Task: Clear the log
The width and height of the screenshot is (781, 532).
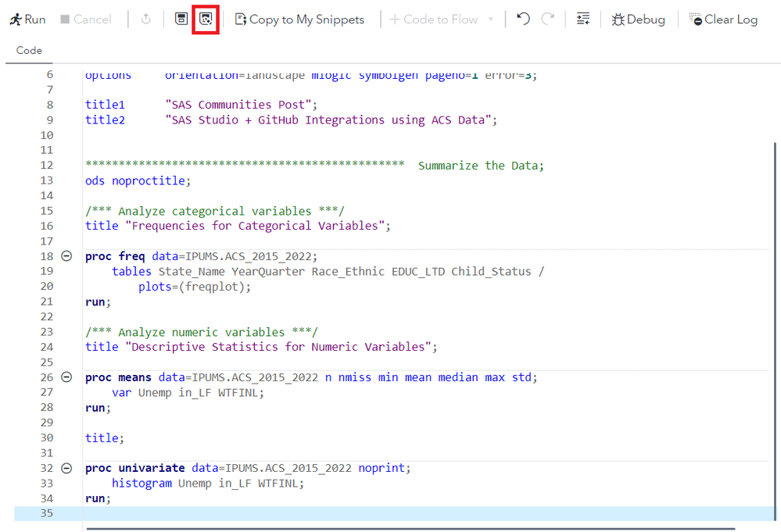Action: pyautogui.click(x=722, y=19)
